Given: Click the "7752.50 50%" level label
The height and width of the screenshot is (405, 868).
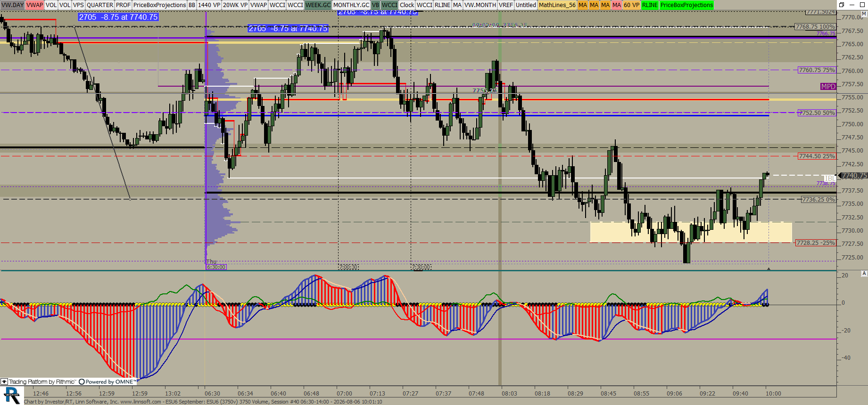Looking at the screenshot, I should (x=817, y=113).
